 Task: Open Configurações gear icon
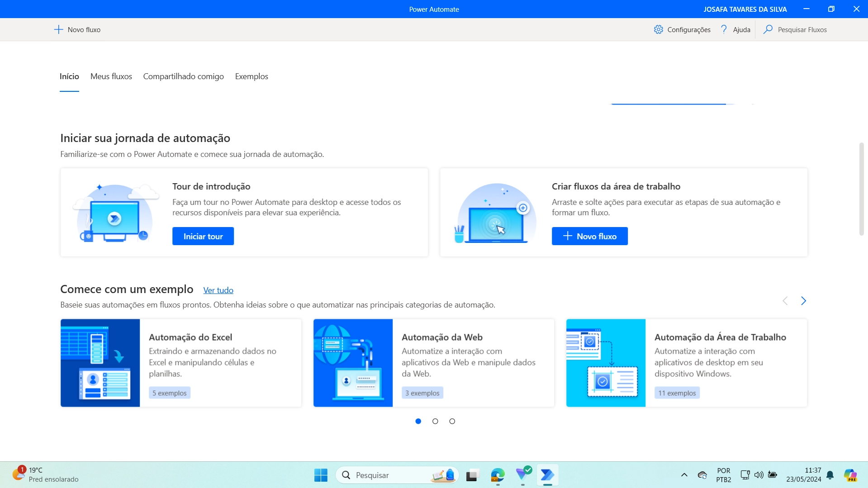coord(659,29)
